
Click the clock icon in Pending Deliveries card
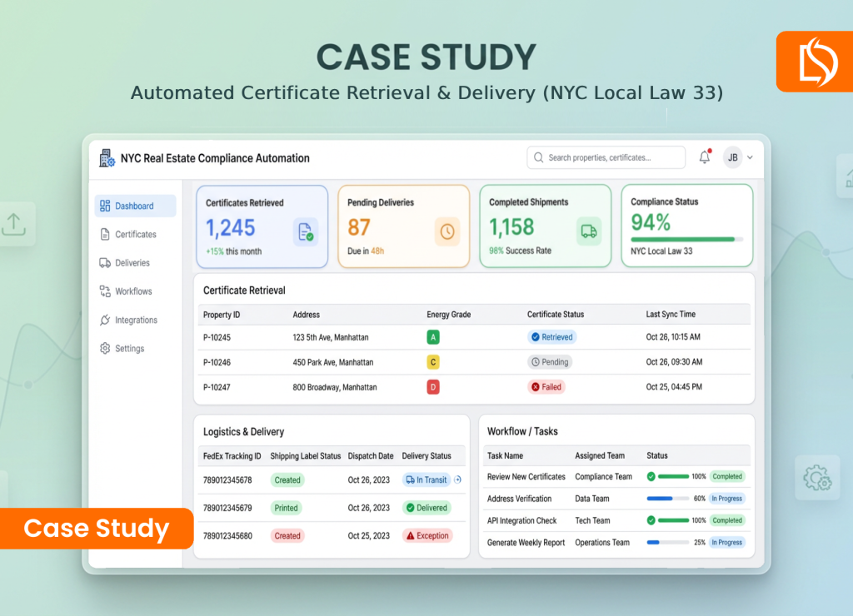click(x=447, y=232)
